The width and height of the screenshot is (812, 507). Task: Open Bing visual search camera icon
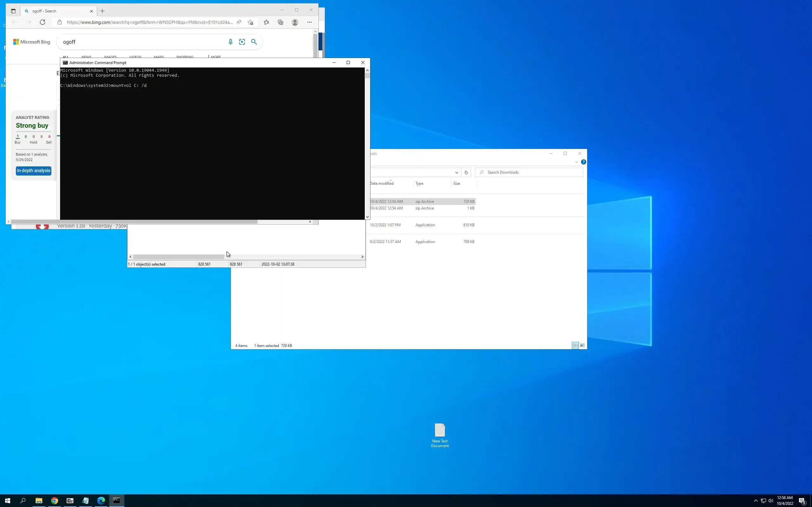pos(242,42)
